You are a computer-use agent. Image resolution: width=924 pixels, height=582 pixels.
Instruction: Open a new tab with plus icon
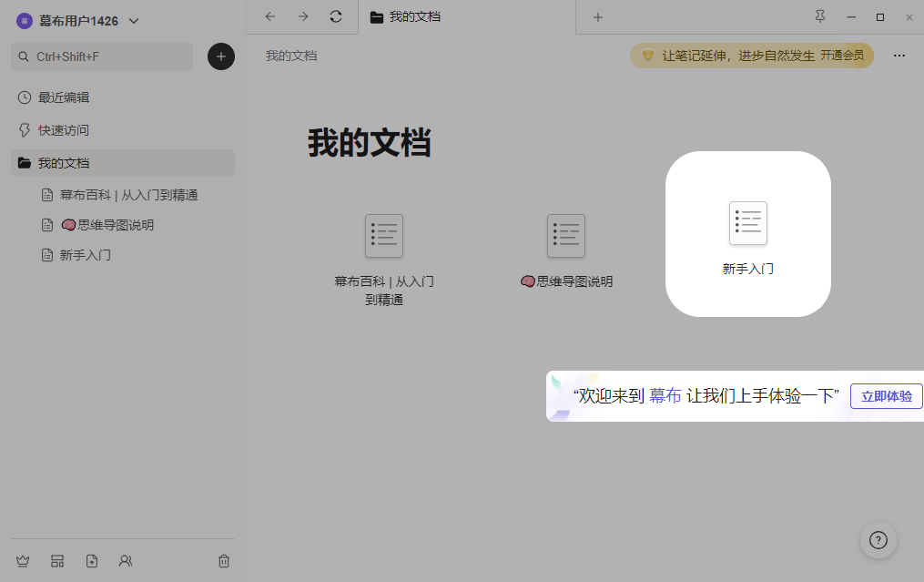[x=597, y=17]
